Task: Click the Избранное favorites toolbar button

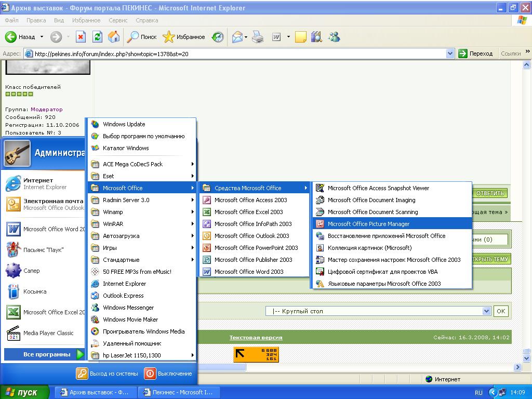Action: point(184,37)
